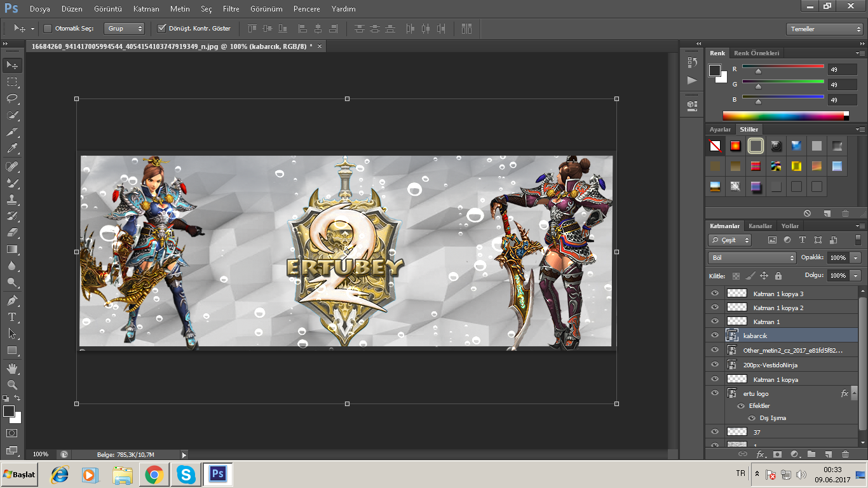Open the Böl blend mode dropdown
Image resolution: width=868 pixels, height=488 pixels.
pyautogui.click(x=752, y=258)
